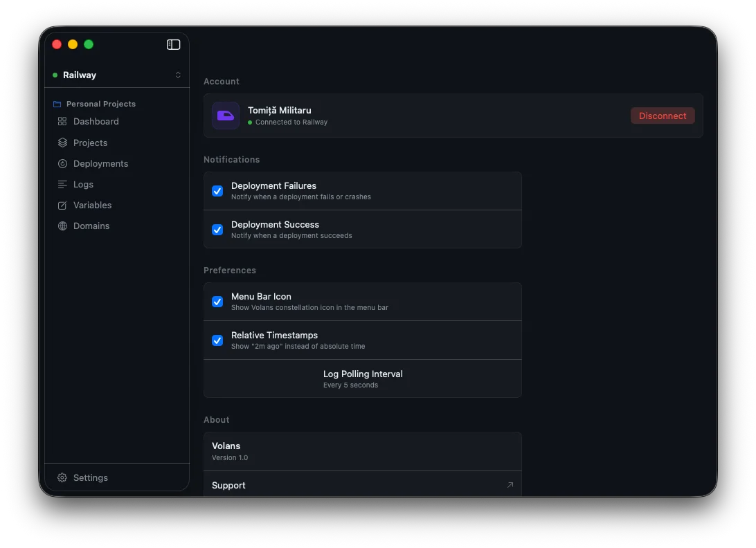
Task: Open the Log Polling Interval setting
Action: point(363,378)
